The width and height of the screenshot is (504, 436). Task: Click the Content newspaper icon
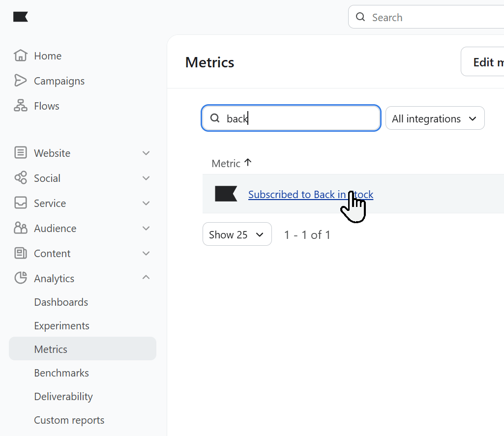point(21,253)
